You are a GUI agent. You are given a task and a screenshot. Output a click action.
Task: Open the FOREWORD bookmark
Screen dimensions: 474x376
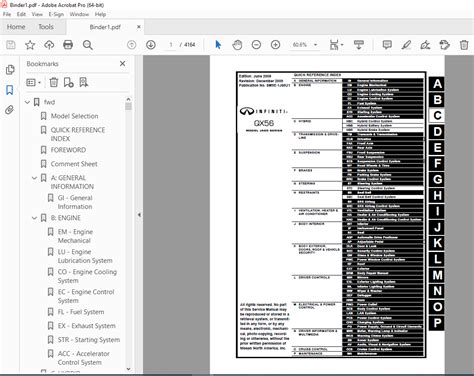(x=68, y=150)
